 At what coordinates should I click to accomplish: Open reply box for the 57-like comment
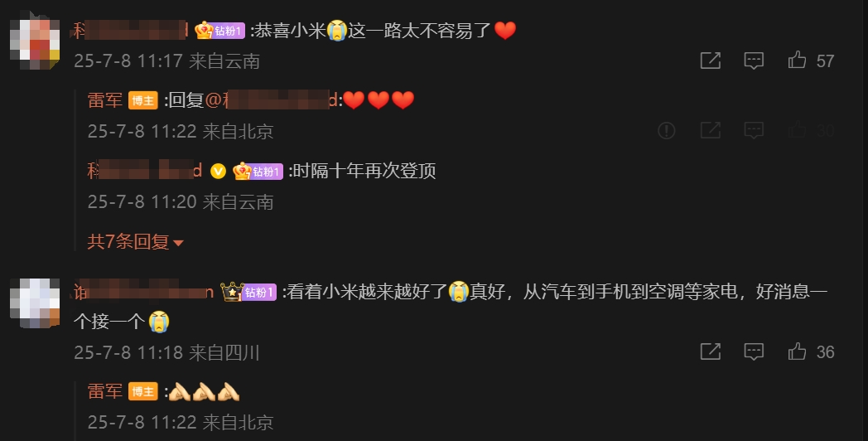pyautogui.click(x=754, y=61)
